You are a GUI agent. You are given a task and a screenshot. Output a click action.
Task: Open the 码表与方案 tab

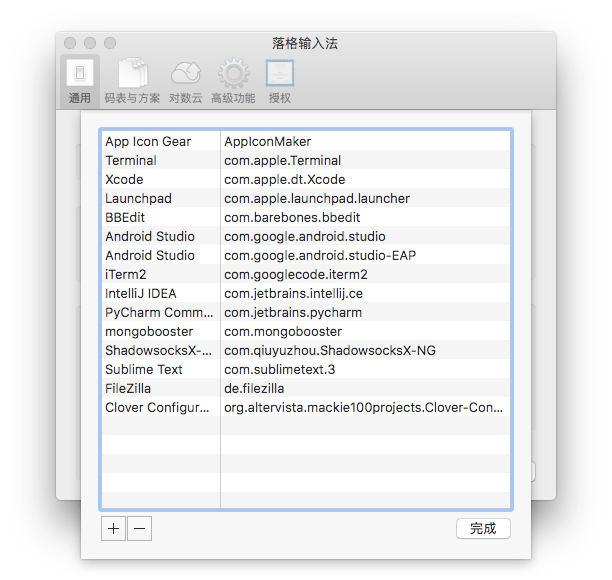(132, 82)
